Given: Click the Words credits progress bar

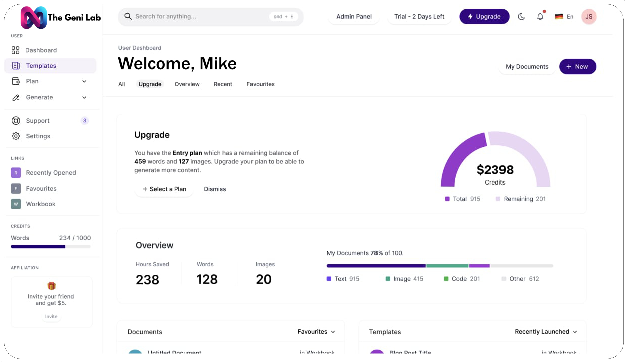Looking at the screenshot, I should [51, 247].
